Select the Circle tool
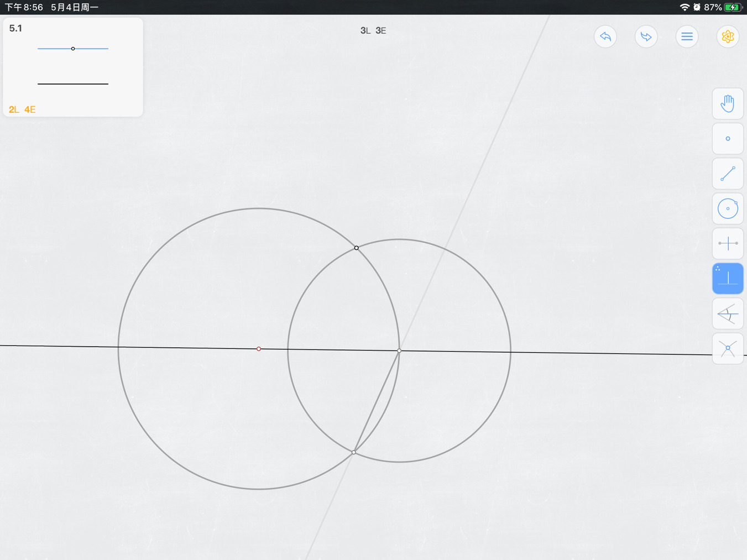 (x=728, y=208)
